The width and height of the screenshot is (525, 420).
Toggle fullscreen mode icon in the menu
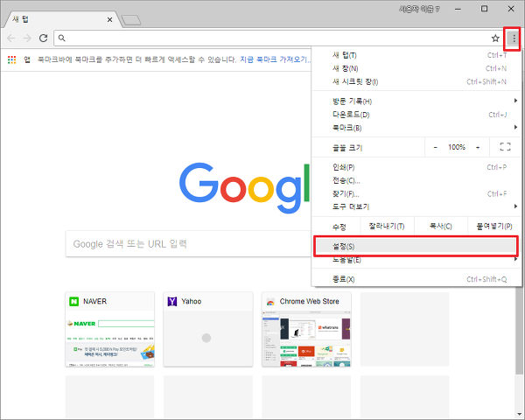coord(505,147)
